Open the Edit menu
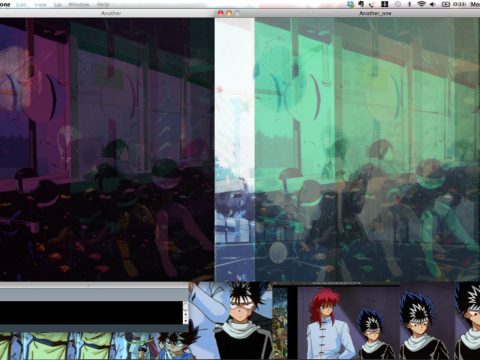The image size is (480, 360). pos(21,5)
